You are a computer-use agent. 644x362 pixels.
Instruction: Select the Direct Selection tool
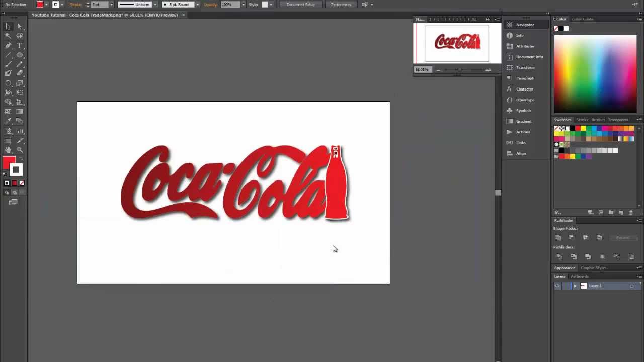(20, 26)
